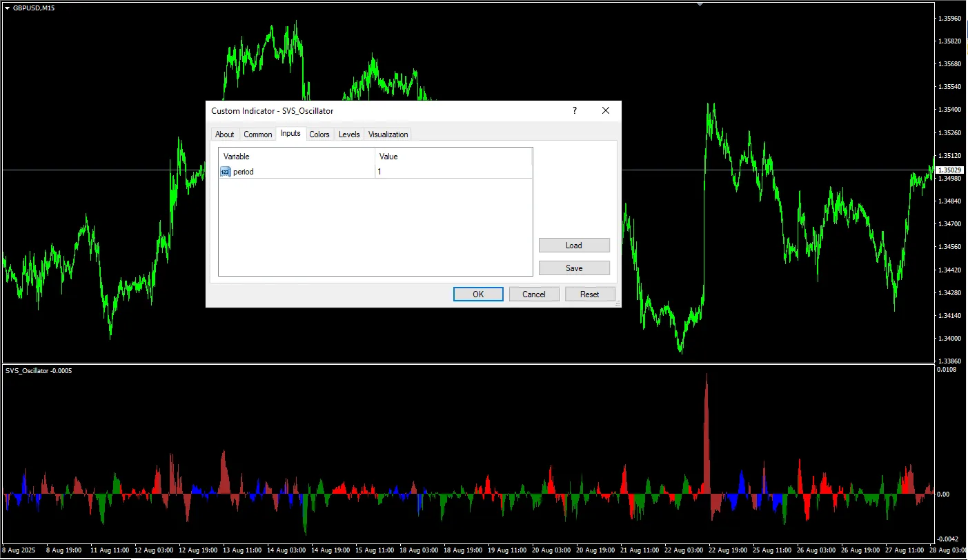This screenshot has height=560, width=968.
Task: Click the SVS_Oscillator -0.0005 label
Action: tap(39, 371)
